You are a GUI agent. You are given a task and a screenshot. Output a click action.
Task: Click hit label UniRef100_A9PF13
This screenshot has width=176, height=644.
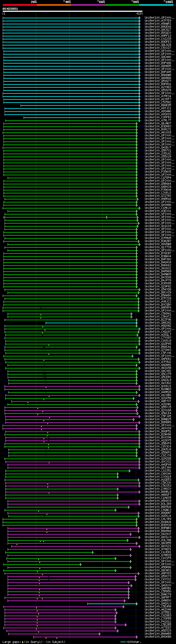(x=158, y=36)
